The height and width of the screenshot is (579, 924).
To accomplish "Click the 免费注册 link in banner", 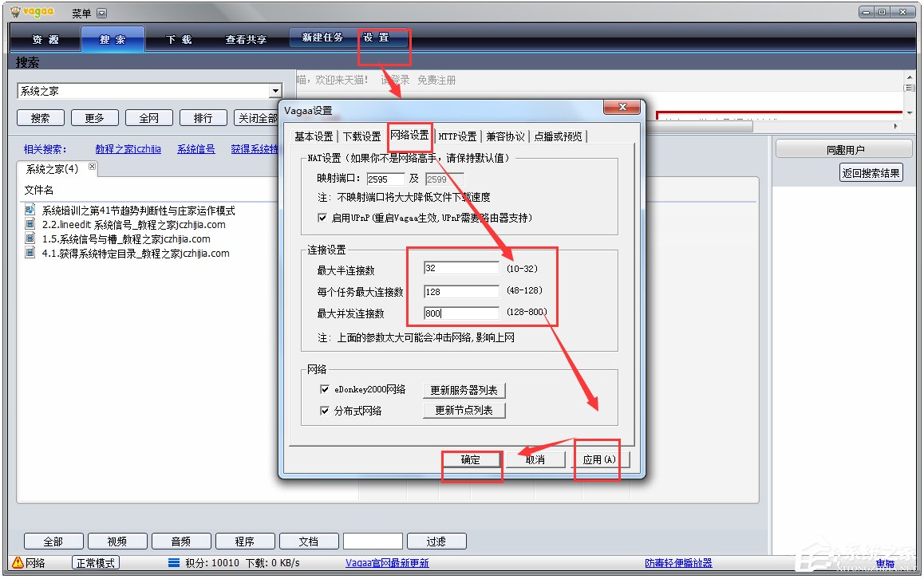I will click(436, 80).
